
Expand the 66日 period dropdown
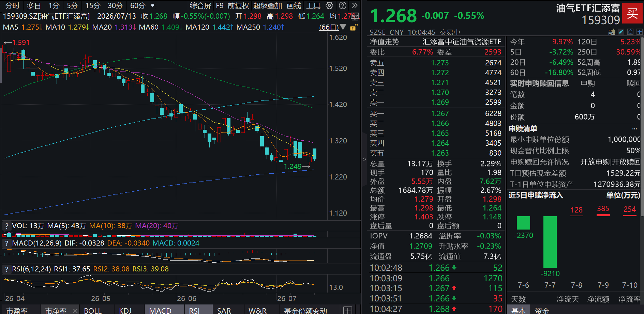[x=343, y=27]
